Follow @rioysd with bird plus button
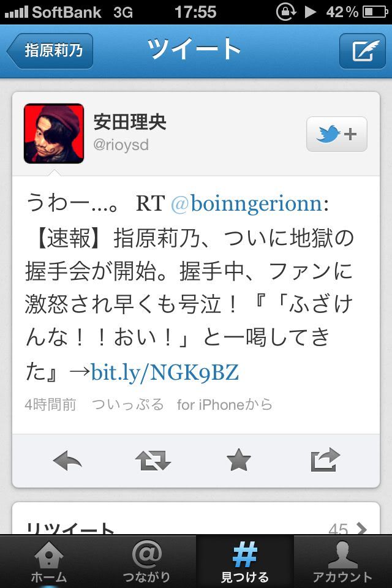The width and height of the screenshot is (392, 588). tap(336, 134)
